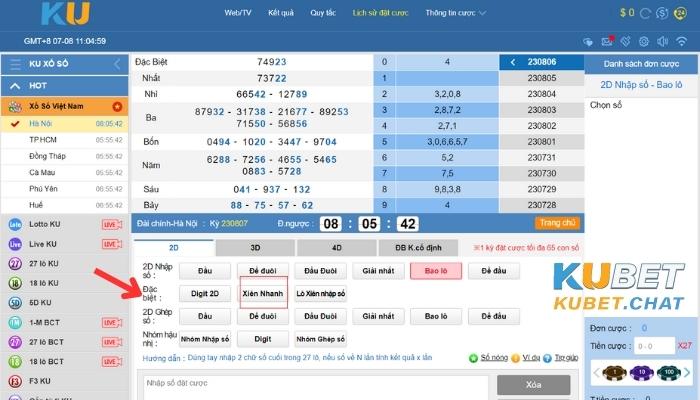Open Live KU game
This screenshot has height=400, width=700.
point(43,244)
